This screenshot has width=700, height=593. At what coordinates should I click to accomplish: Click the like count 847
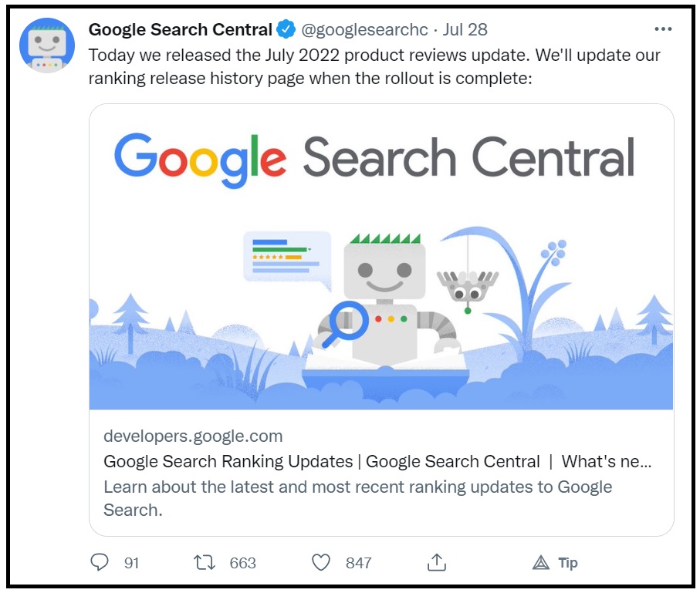point(359,563)
